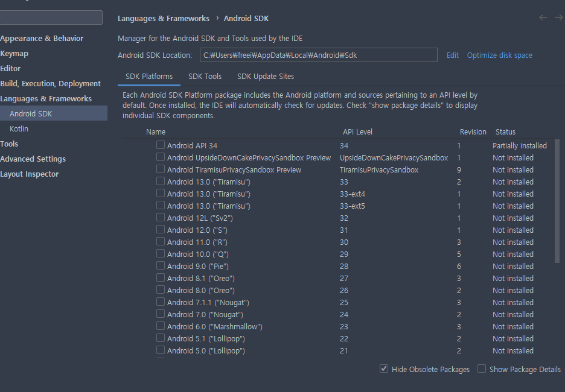Check the Android 10.0 Q checkbox
565x392 pixels.
click(x=161, y=253)
